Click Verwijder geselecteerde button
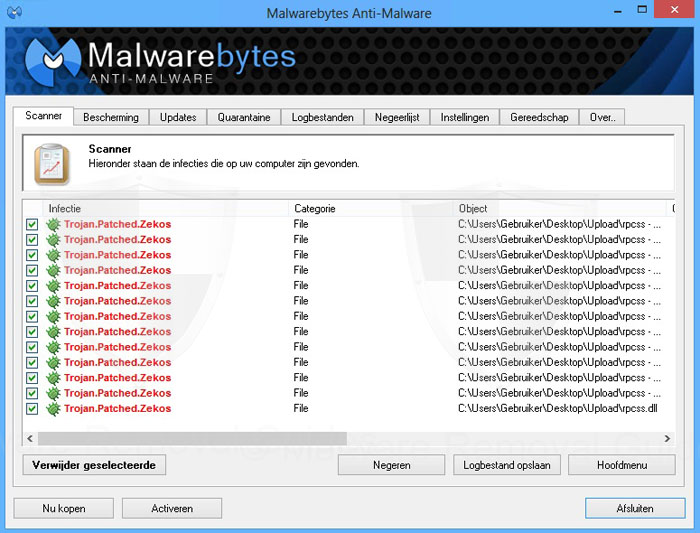The height and width of the screenshot is (533, 700). pyautogui.click(x=94, y=465)
